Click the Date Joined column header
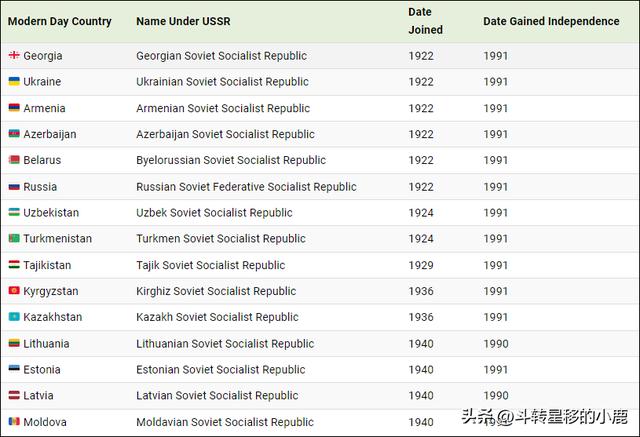 point(421,21)
